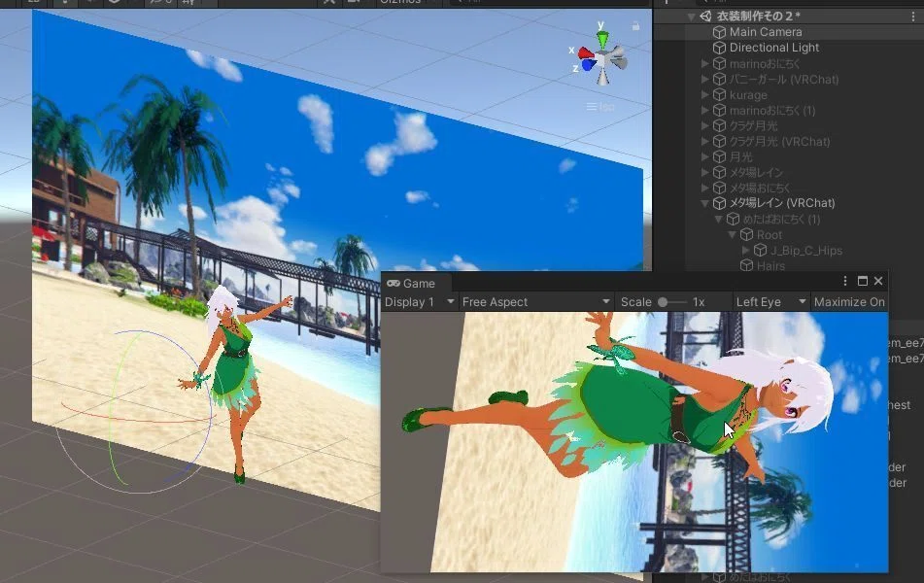
Task: Collapse the Root object arrow
Action: click(x=732, y=234)
